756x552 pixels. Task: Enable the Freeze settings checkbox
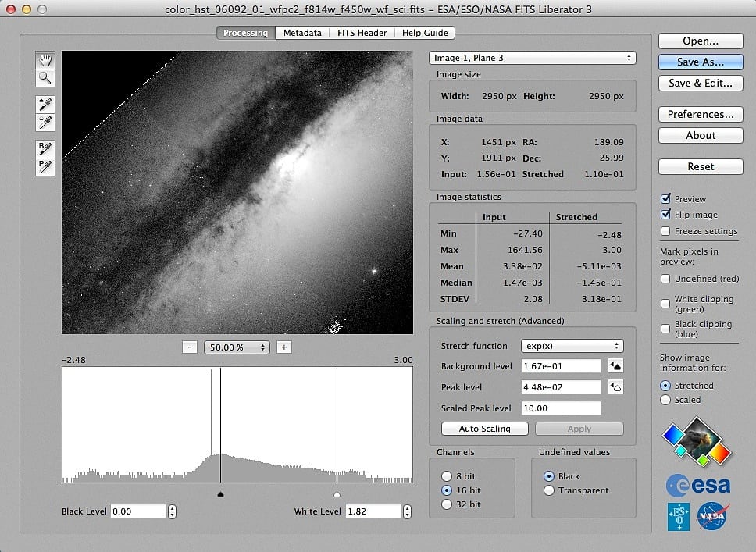[665, 231]
